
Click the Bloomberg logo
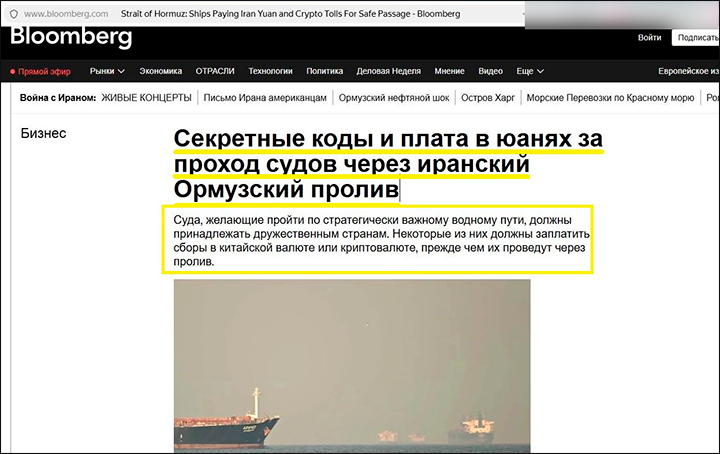(x=71, y=38)
